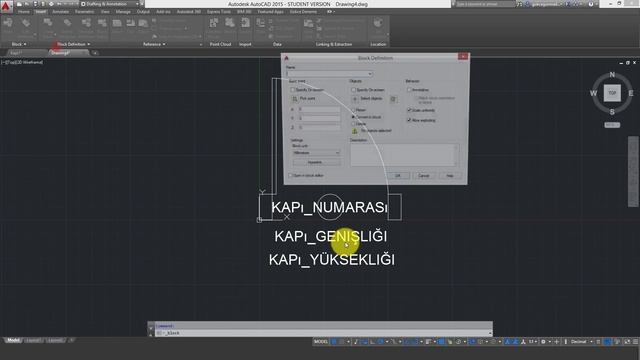Viewport: 640px width, 360px height.
Task: Click the N compass direction on ViewCube
Action: tap(612, 75)
